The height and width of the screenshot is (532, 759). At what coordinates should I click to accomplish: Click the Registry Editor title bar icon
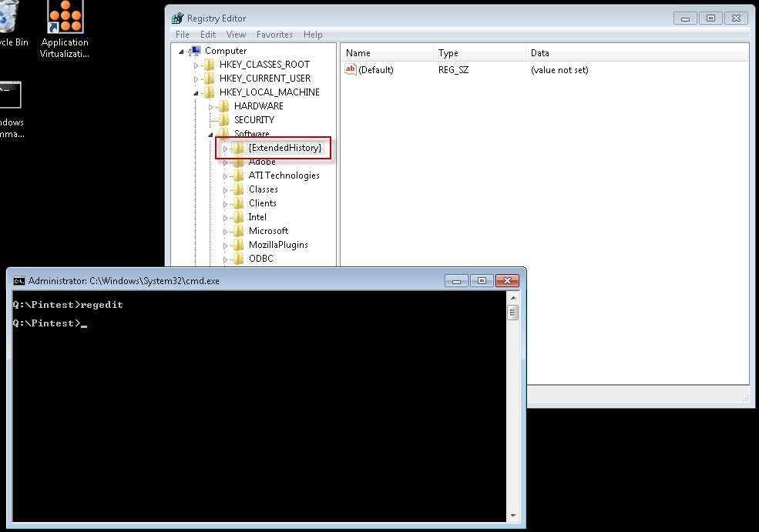pos(177,18)
